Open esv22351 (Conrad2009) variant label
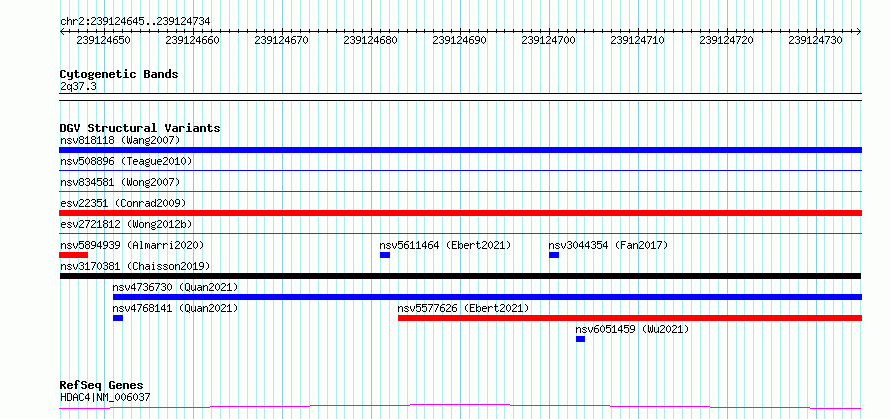 123,203
